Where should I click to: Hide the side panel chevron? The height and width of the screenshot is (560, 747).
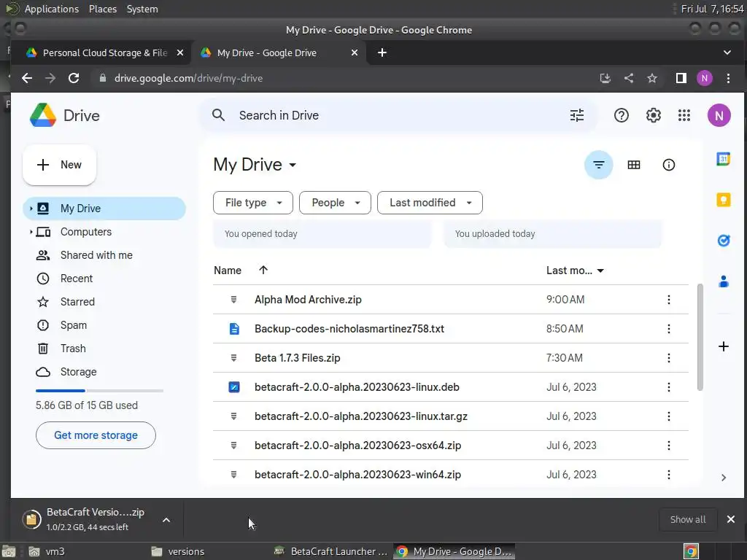point(723,478)
